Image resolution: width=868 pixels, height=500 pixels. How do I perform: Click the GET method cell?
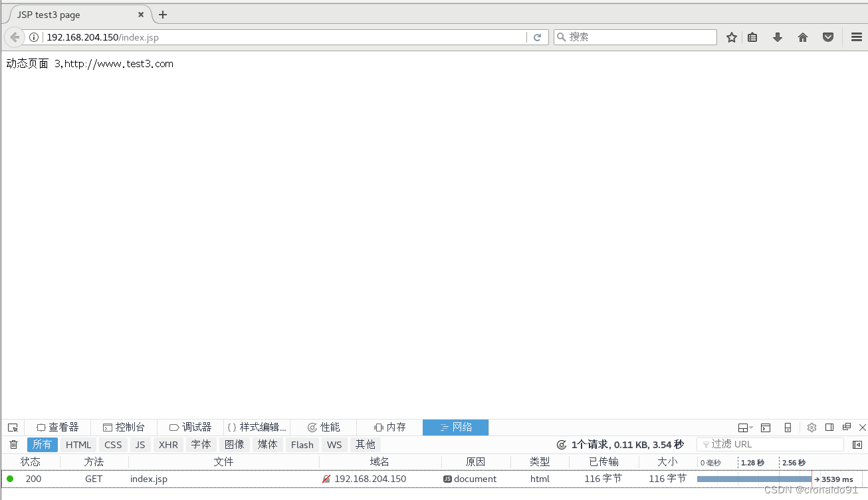tap(94, 479)
